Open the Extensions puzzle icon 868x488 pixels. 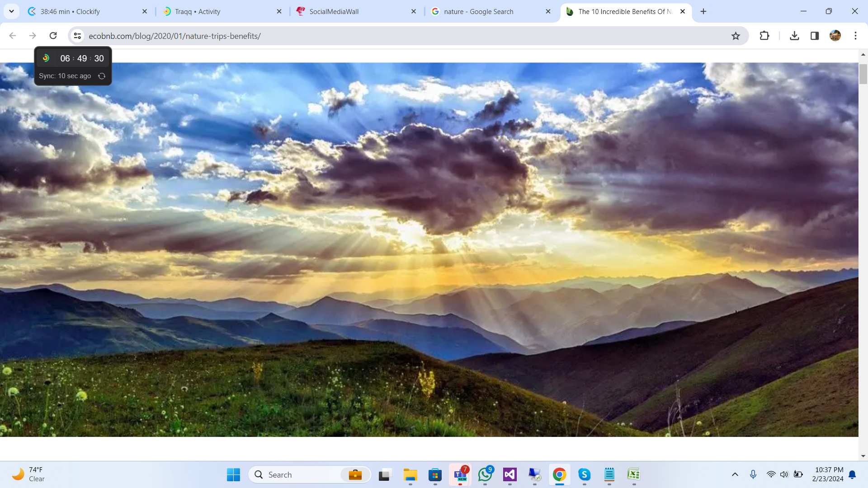click(764, 36)
